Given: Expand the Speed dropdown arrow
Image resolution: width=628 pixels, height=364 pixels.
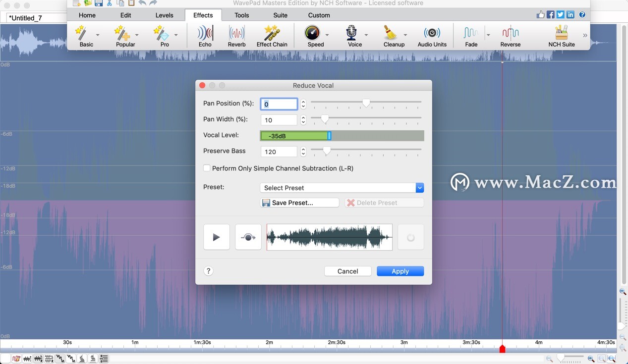Looking at the screenshot, I should pos(327,35).
